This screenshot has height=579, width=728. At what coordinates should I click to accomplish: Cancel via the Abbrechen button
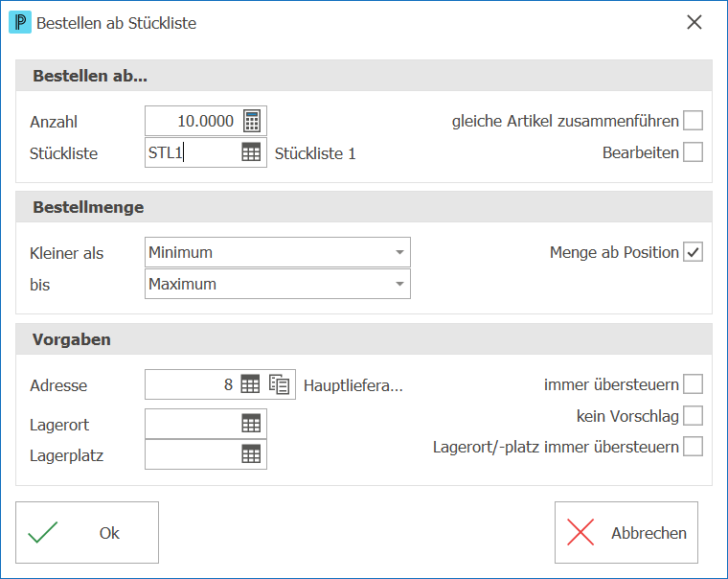[626, 533]
